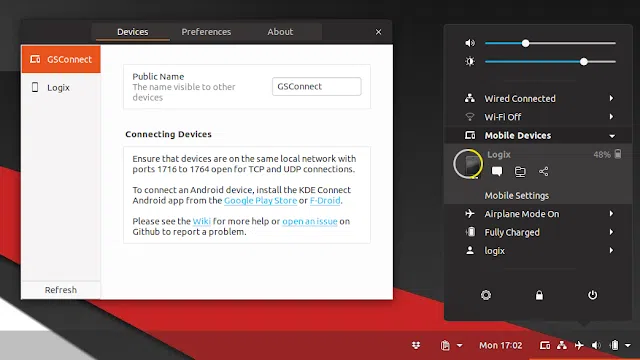
Task: Click the airplane icon in the menu
Action: [470, 213]
